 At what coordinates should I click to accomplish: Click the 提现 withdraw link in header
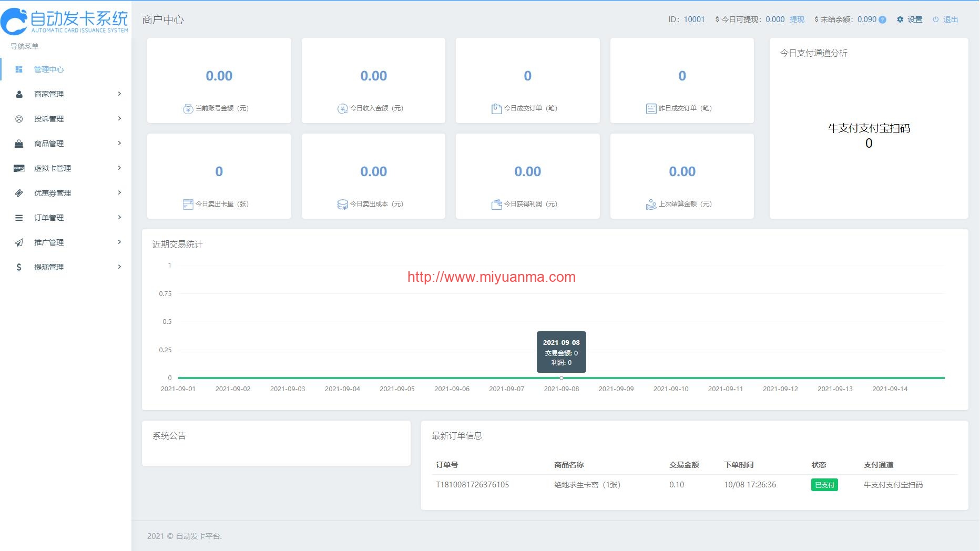(797, 19)
